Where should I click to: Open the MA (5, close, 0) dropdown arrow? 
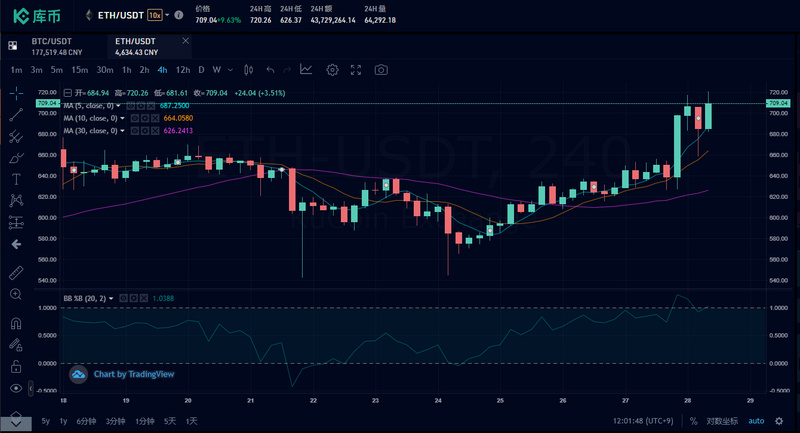point(118,106)
